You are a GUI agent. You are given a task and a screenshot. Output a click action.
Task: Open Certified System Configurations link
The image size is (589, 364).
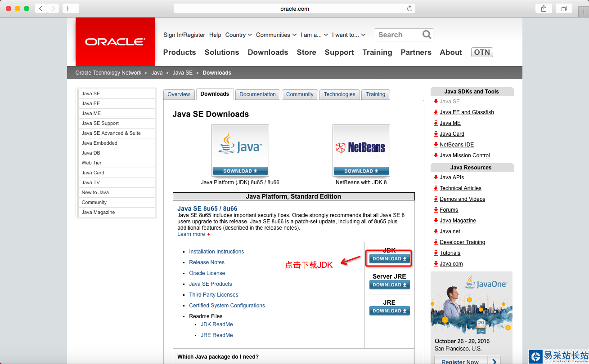point(227,306)
